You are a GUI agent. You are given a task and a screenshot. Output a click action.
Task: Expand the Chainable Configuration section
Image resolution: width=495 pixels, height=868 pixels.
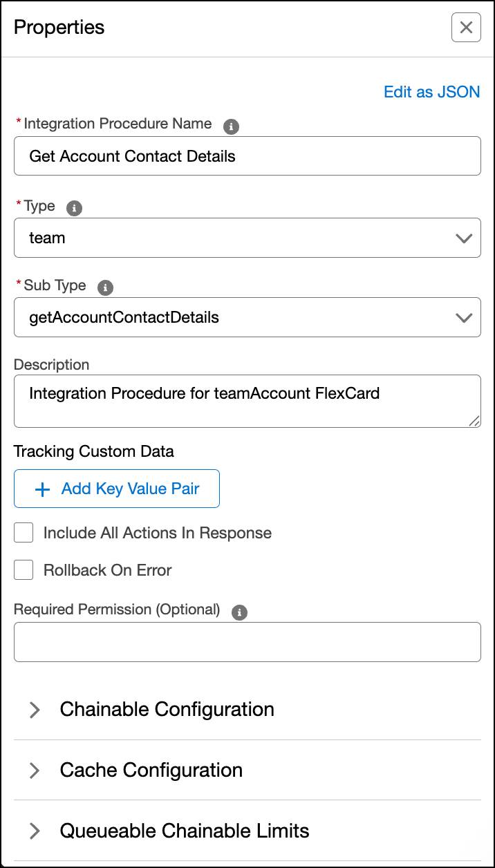pos(167,710)
